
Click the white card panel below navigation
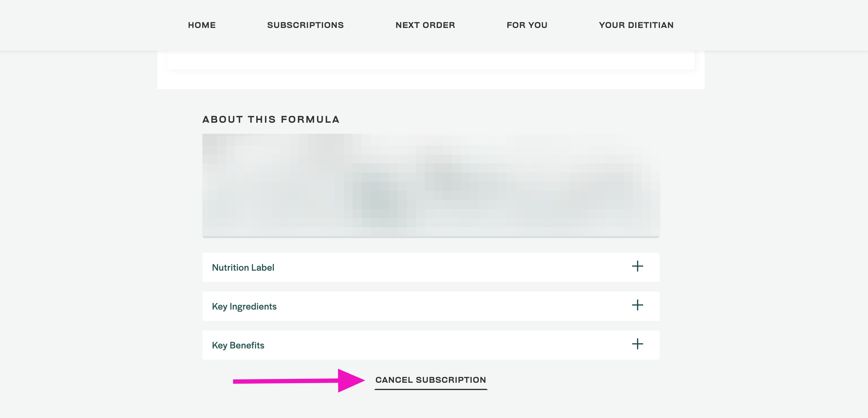tap(431, 70)
